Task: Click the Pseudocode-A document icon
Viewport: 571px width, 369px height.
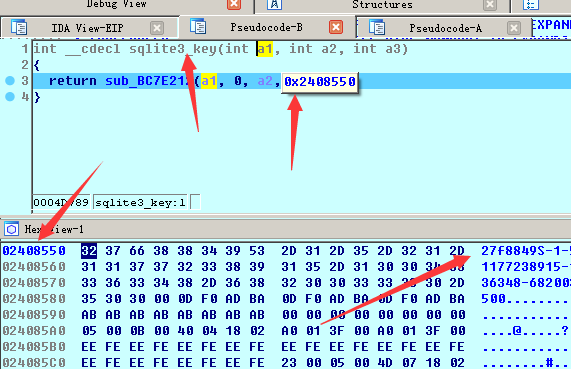Action: [x=377, y=27]
